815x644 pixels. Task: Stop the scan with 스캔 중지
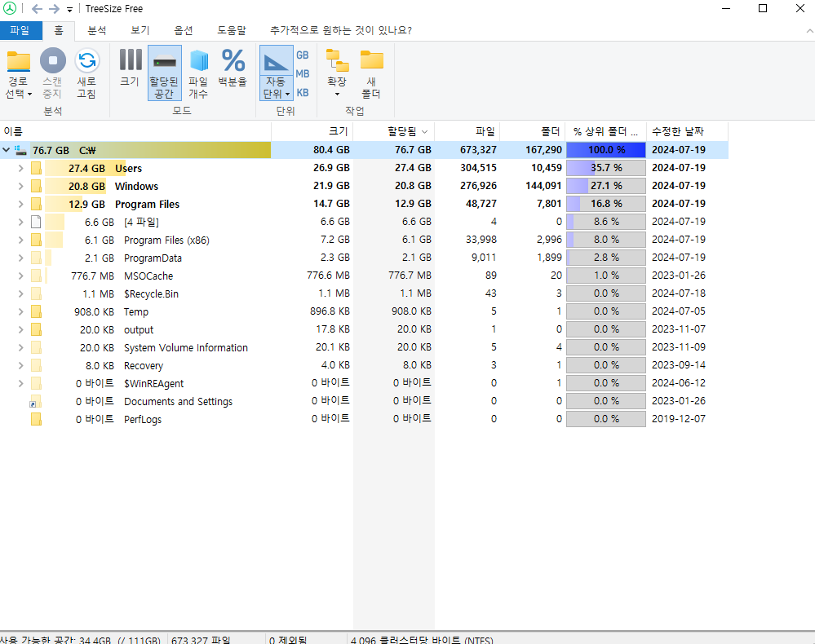52,61
